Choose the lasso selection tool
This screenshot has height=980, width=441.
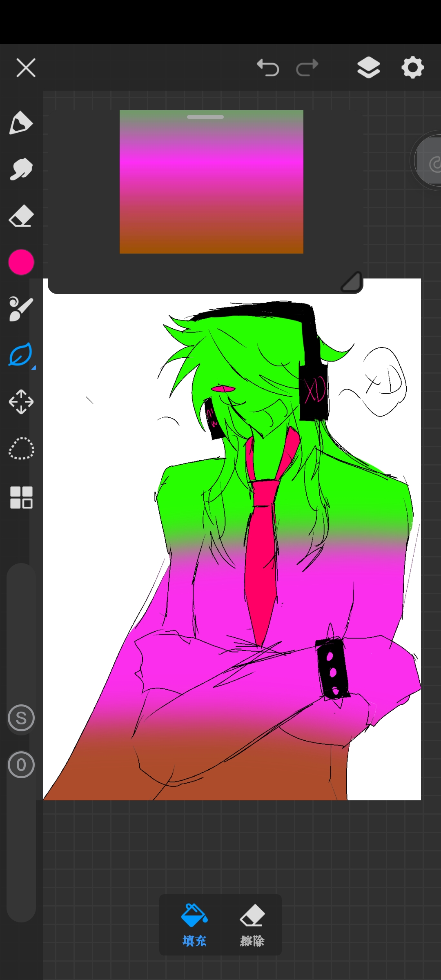(21, 449)
